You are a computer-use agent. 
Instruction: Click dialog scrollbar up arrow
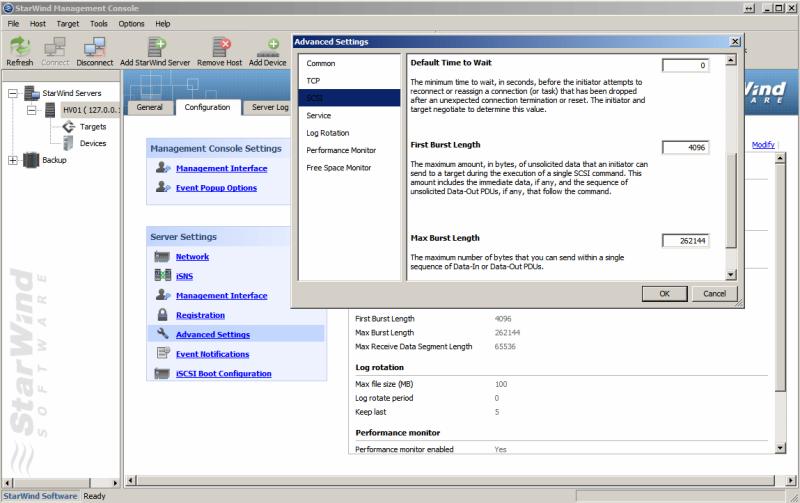(x=731, y=60)
